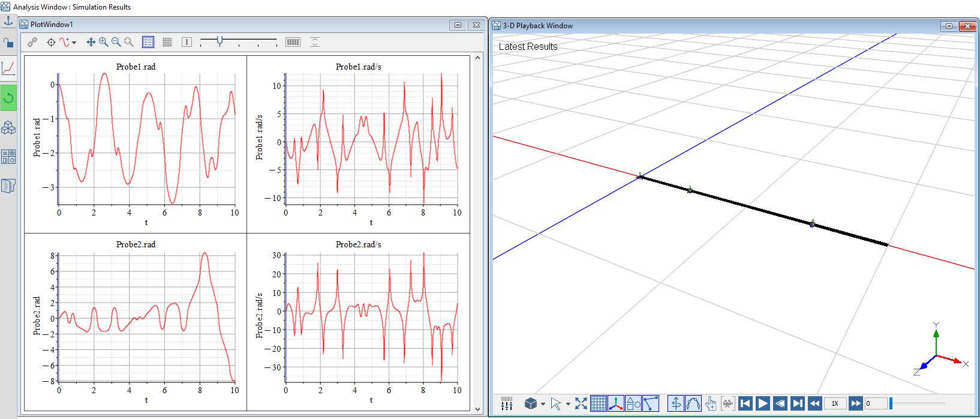
Task: Toggle the grid display in 3-D playback
Action: (598, 403)
